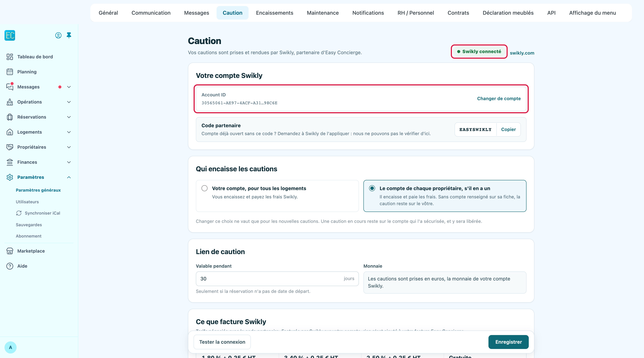Image resolution: width=644 pixels, height=358 pixels.
Task: Expand the Opérations menu chevron
Action: tap(69, 102)
